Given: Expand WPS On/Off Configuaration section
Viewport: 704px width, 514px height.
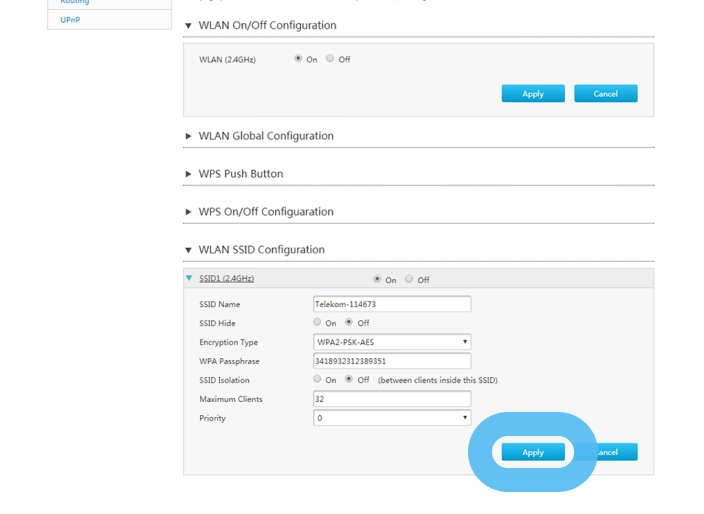Looking at the screenshot, I should coord(188,212).
